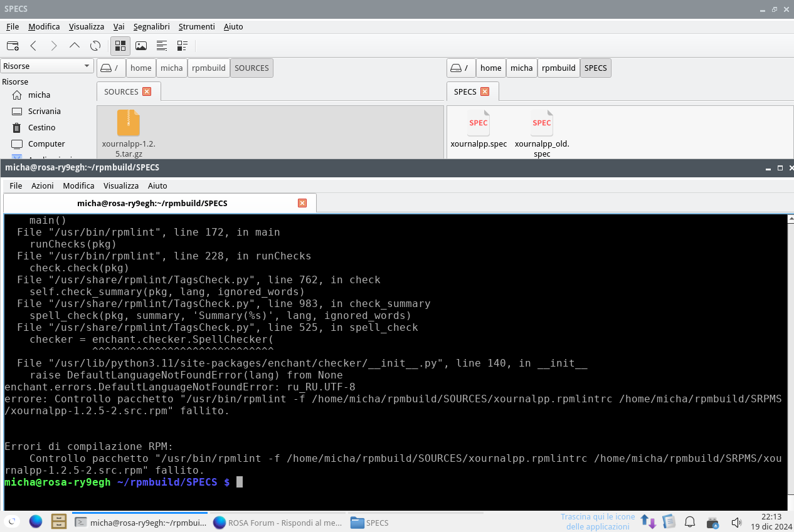Open Cestino in the sidebar
The image size is (794, 532).
41,127
